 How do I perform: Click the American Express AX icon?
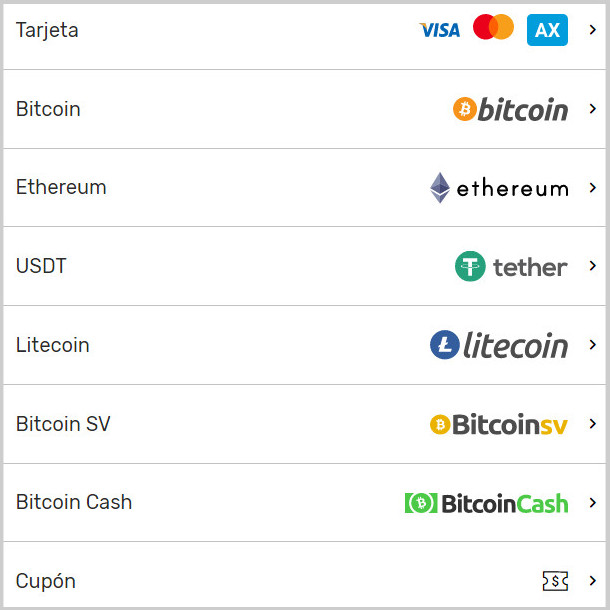coord(547,30)
